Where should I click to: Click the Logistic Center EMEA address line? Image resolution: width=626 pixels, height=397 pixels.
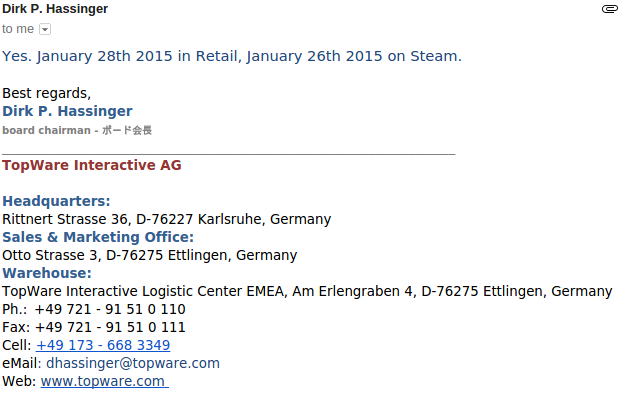[307, 291]
